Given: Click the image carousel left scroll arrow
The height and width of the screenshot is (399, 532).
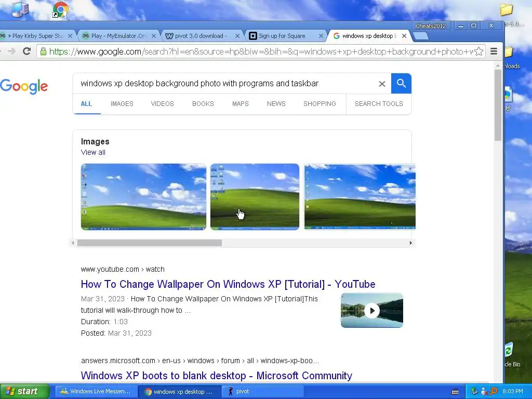Looking at the screenshot, I should click(x=73, y=243).
